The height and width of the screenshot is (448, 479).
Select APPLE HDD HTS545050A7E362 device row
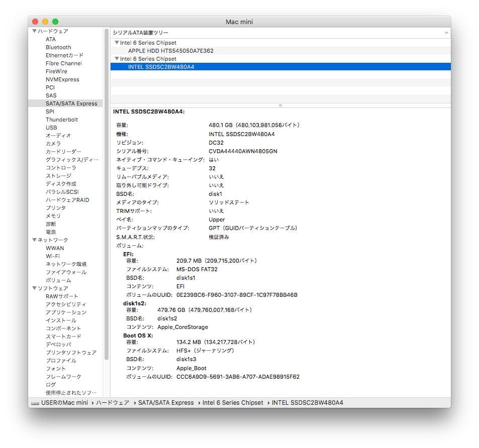280,51
